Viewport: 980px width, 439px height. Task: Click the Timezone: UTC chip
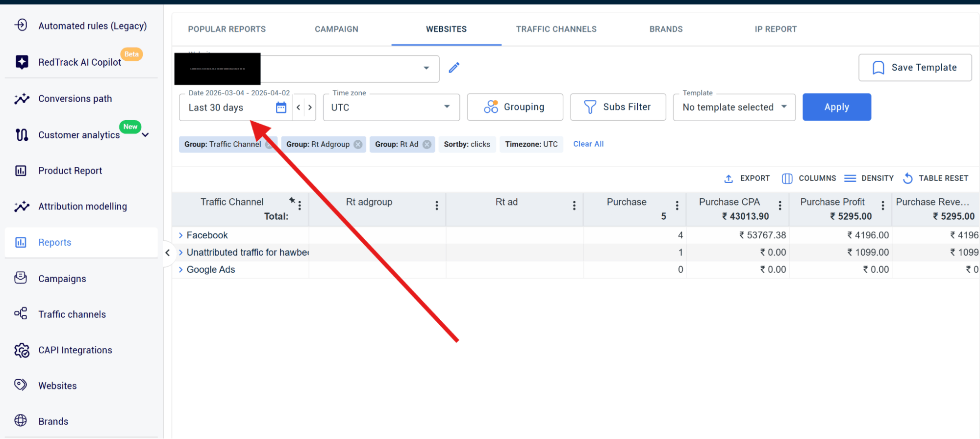[531, 144]
